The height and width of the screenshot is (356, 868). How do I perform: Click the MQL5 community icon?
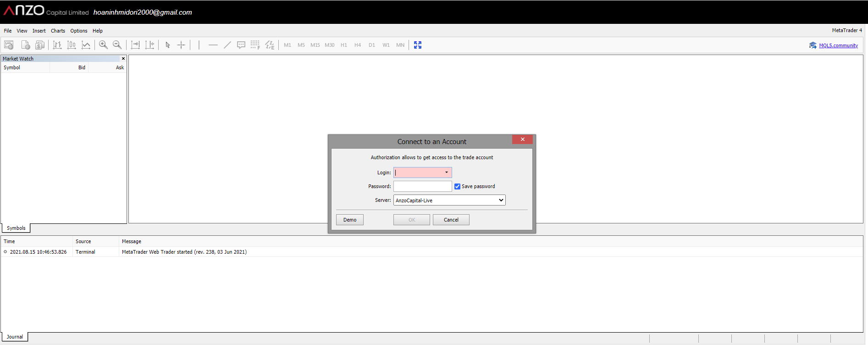813,45
